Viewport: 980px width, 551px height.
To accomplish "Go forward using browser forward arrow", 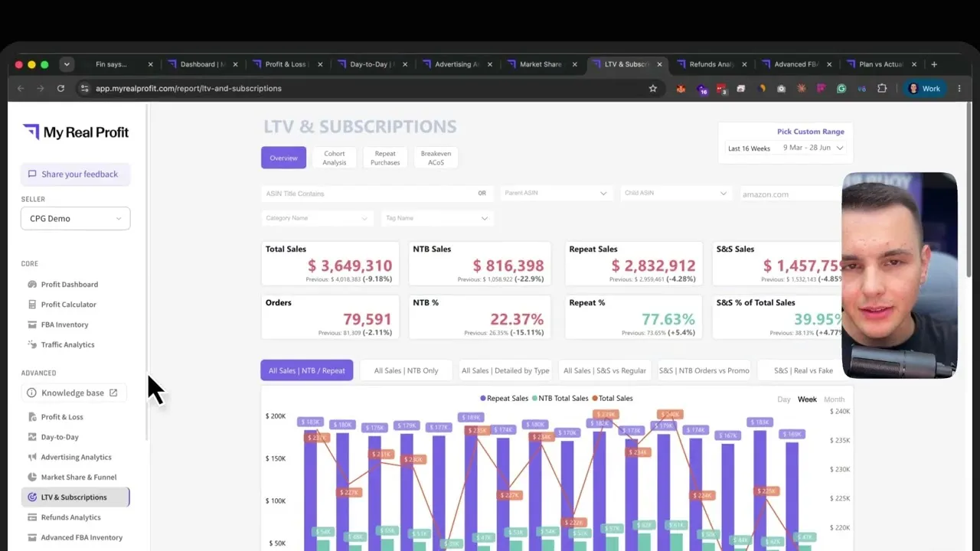I will 41,88.
